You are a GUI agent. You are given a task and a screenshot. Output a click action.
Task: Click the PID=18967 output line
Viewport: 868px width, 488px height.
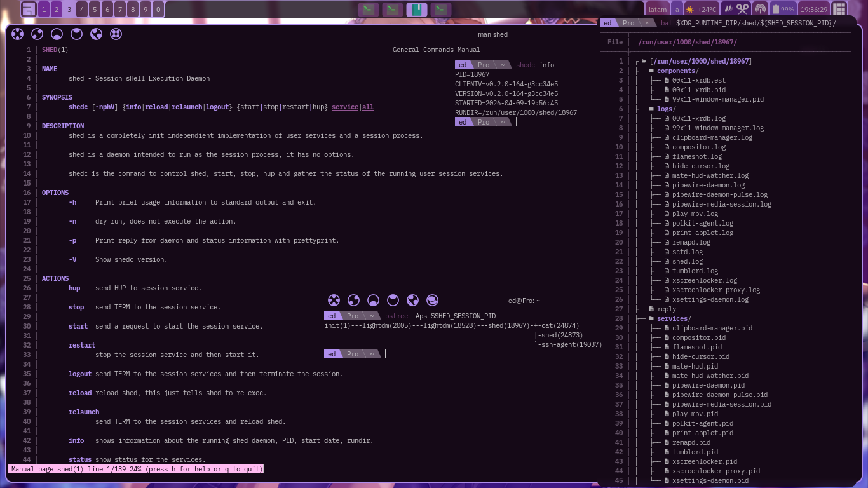(x=472, y=74)
